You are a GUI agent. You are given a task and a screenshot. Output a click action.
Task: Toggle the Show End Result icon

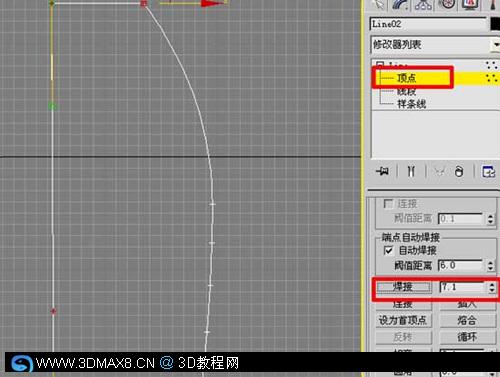411,171
